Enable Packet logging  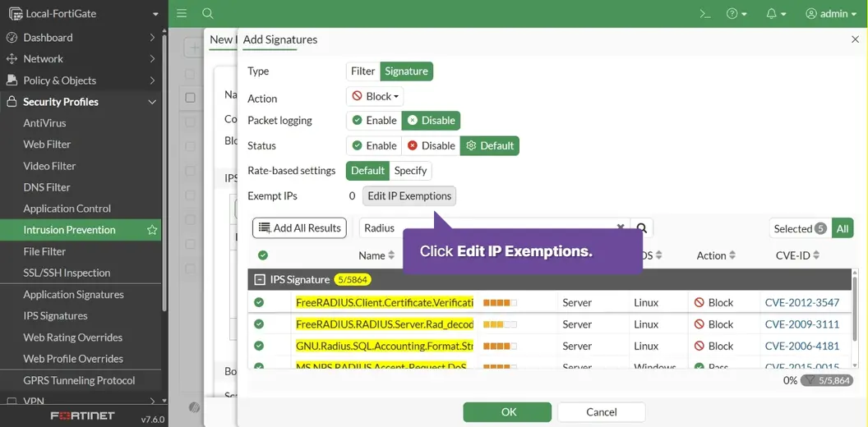(374, 121)
